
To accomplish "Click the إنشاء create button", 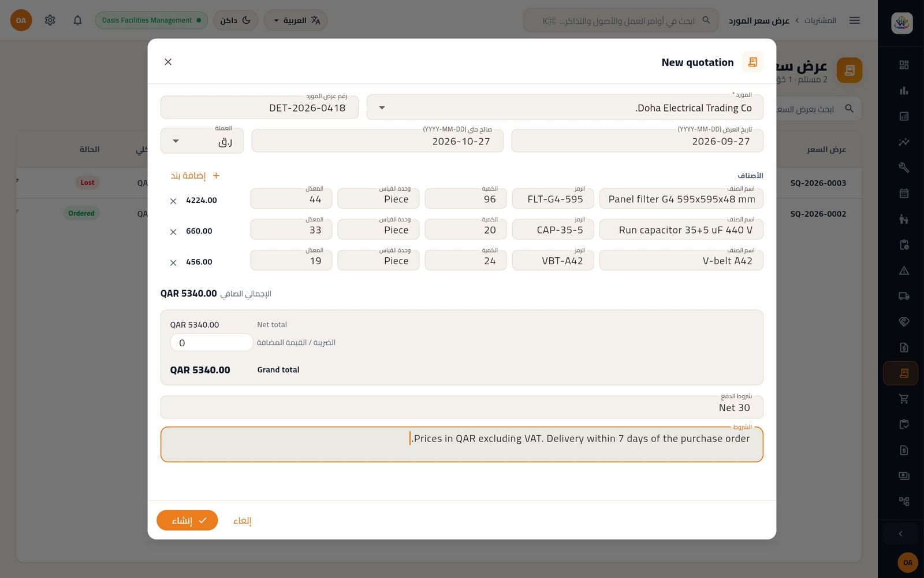I will click(187, 520).
